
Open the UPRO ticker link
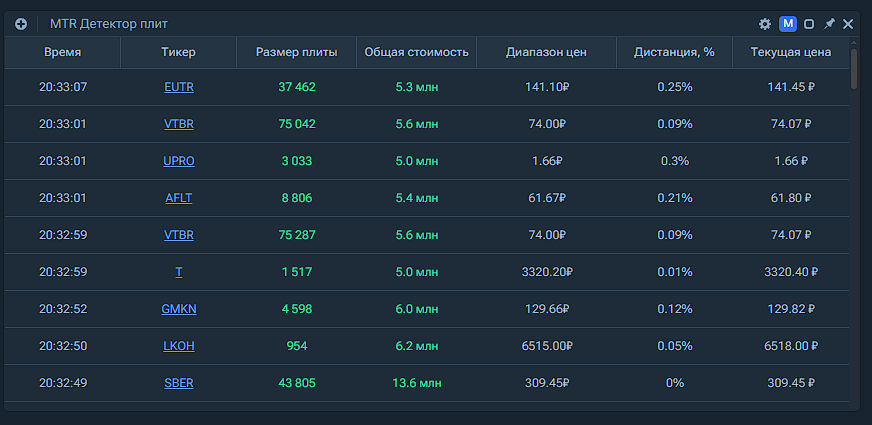pyautogui.click(x=179, y=161)
